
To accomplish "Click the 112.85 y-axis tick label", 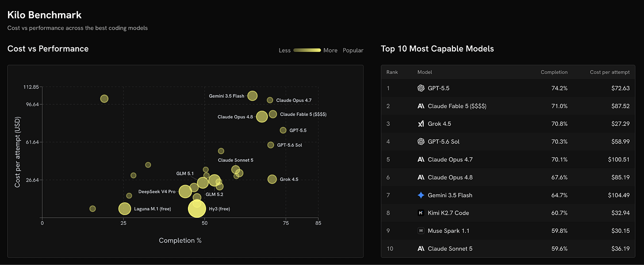I will [31, 87].
